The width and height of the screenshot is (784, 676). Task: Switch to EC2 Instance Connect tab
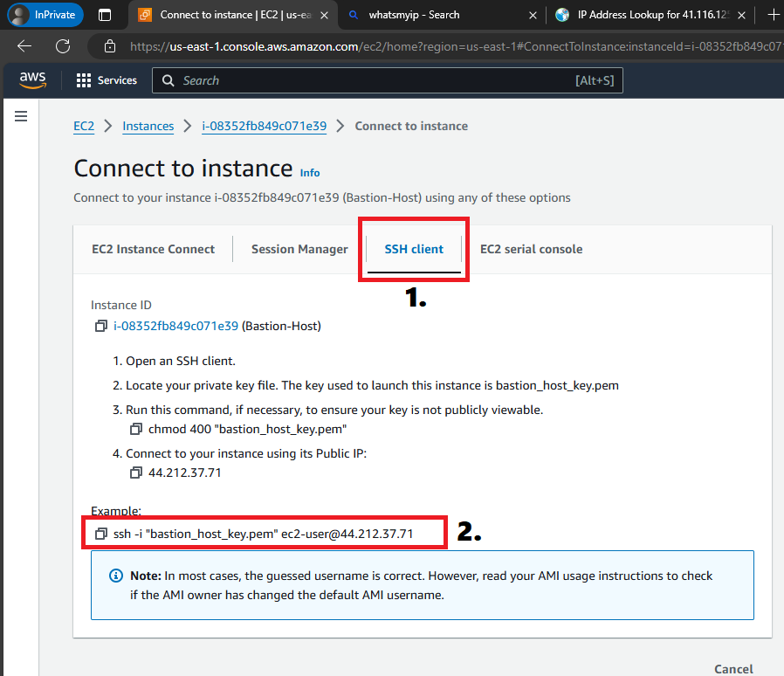[x=153, y=249]
